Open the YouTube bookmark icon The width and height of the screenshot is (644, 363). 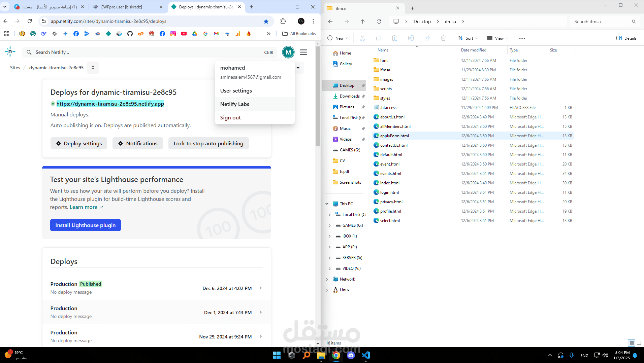coord(184,34)
